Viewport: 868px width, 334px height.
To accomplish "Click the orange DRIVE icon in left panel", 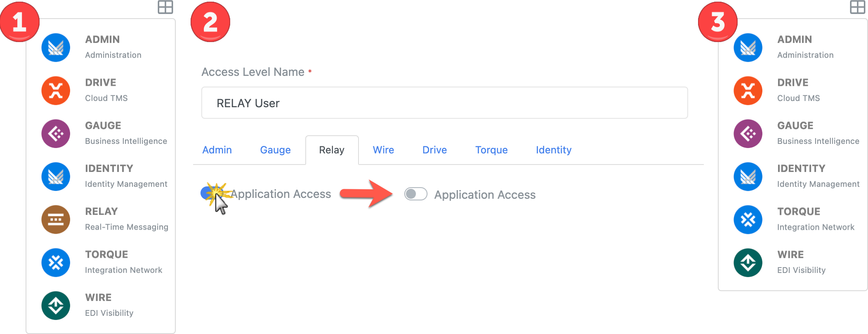I will (x=56, y=91).
